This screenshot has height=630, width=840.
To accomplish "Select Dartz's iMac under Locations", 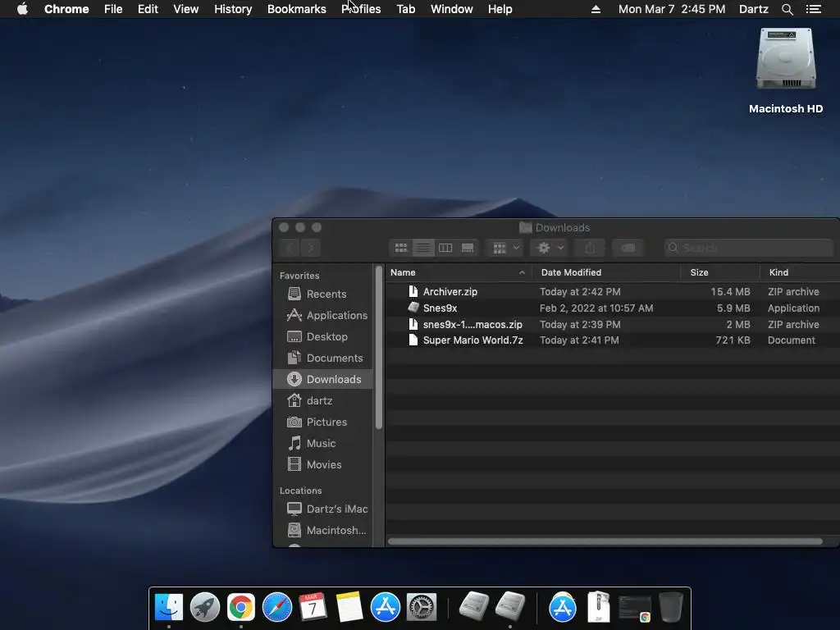I will point(323,509).
